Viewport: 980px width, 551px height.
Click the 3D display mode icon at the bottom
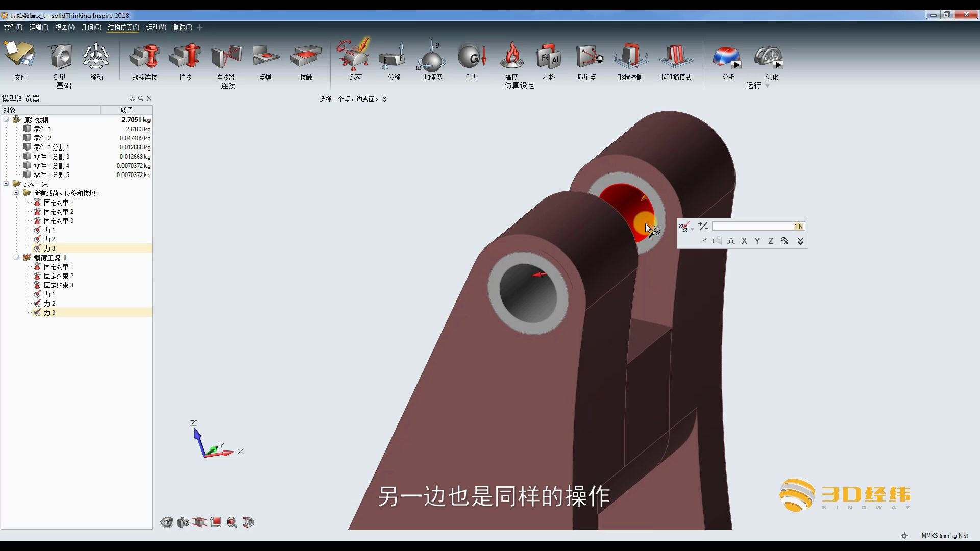click(249, 522)
